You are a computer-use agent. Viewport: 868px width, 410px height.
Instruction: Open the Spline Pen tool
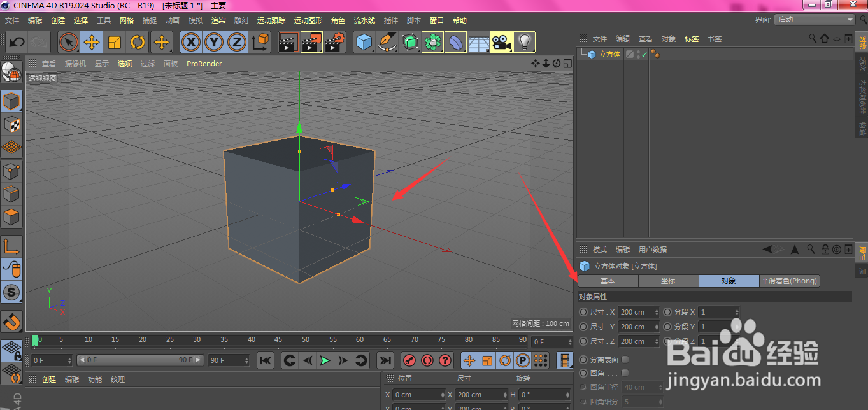click(x=387, y=43)
